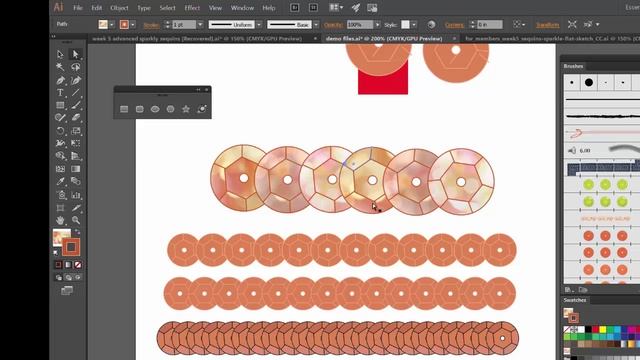Switch to Draw Normal mode
Image resolution: width=640 pixels, height=360 pixels.
(59, 278)
